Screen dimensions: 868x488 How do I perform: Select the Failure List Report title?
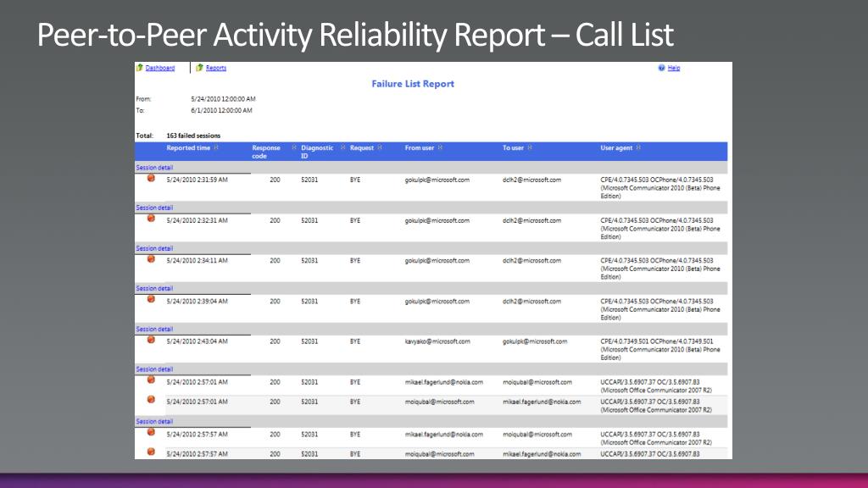pyautogui.click(x=413, y=84)
